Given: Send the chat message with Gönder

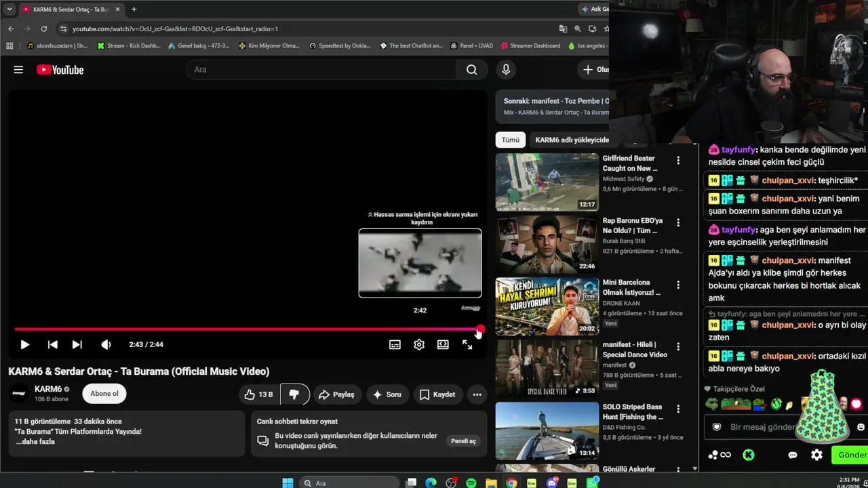Looking at the screenshot, I should [850, 455].
